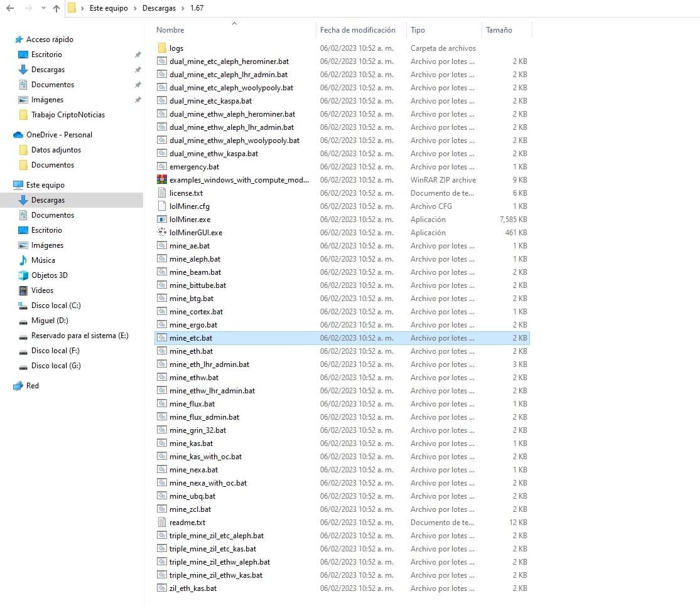The image size is (700, 606).
Task: Select mine_aleph.bat file name
Action: [195, 259]
